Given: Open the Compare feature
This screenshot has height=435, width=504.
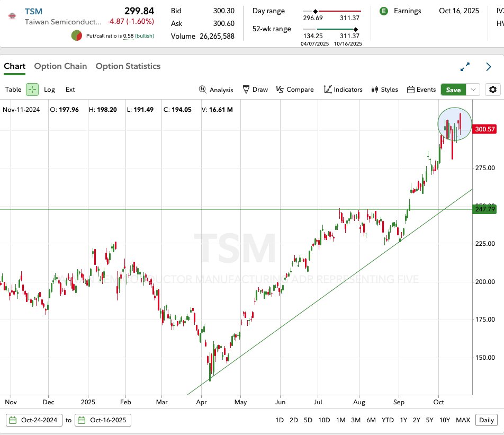Looking at the screenshot, I should point(295,90).
